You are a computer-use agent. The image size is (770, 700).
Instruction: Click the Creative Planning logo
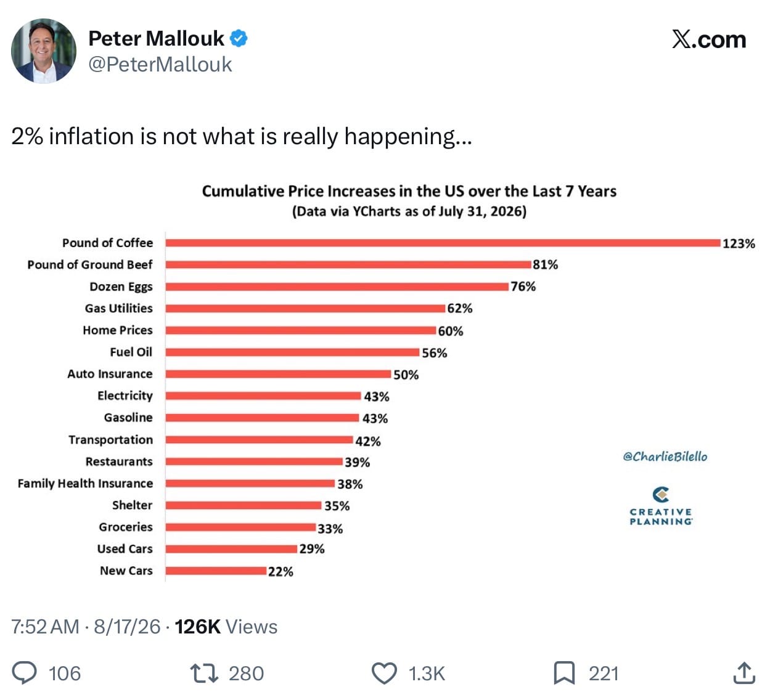point(661,506)
